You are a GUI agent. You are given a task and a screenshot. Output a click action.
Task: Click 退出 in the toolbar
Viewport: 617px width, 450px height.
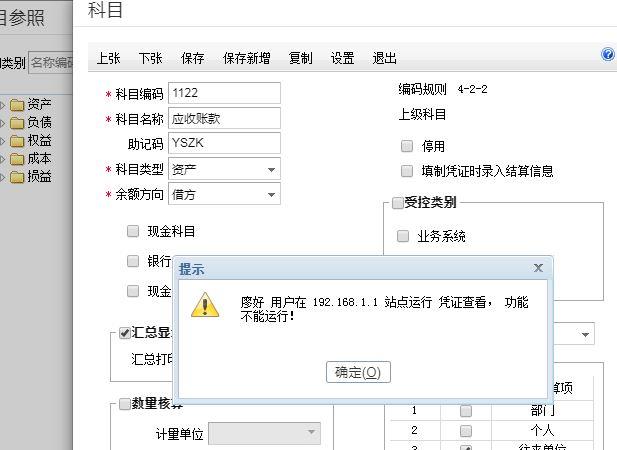(x=384, y=58)
